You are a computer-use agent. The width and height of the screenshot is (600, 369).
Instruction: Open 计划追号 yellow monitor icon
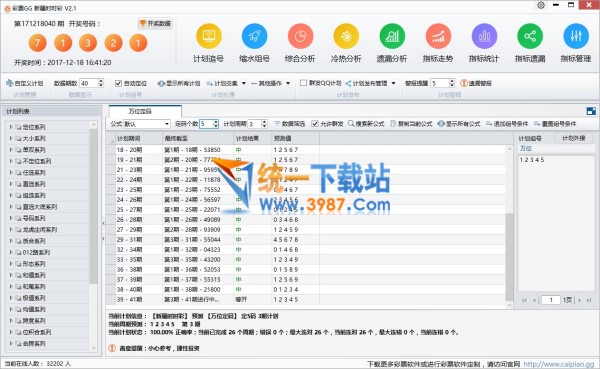point(209,36)
